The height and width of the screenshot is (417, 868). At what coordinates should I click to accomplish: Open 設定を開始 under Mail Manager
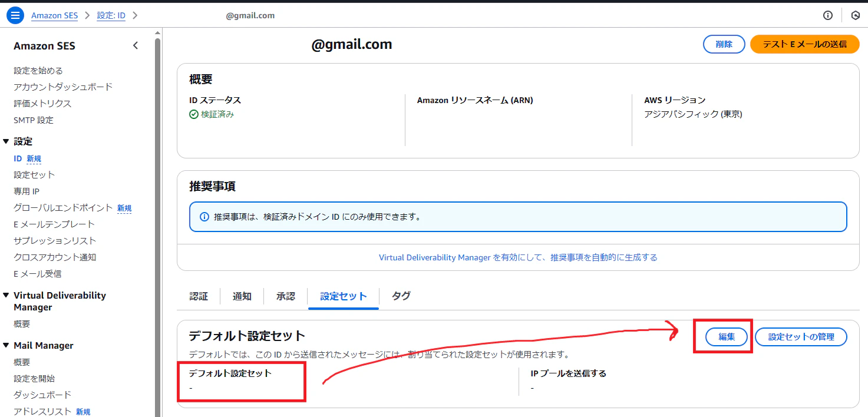[x=34, y=379]
